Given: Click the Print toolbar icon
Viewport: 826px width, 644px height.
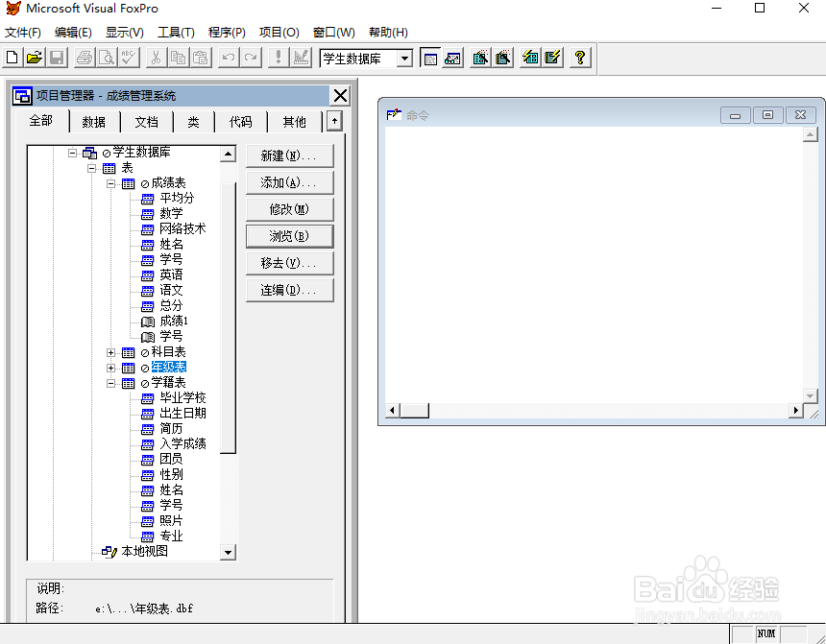Looking at the screenshot, I should (x=85, y=58).
